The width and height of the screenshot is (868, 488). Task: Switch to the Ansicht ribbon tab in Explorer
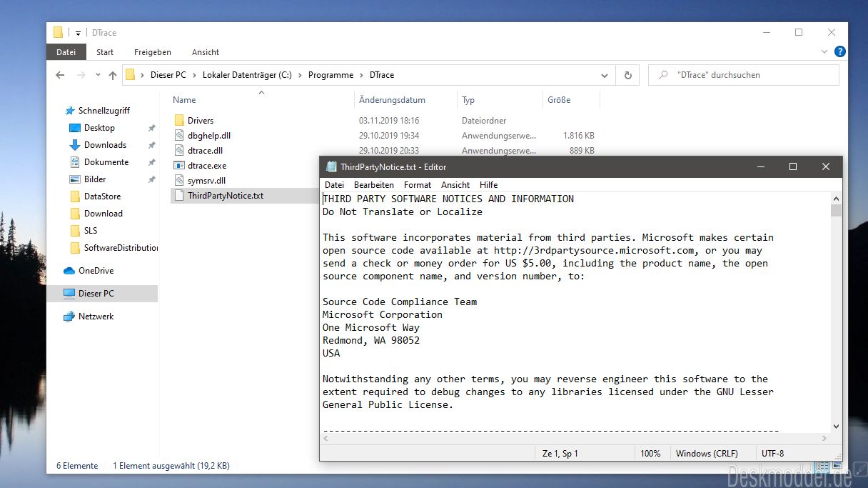[206, 52]
